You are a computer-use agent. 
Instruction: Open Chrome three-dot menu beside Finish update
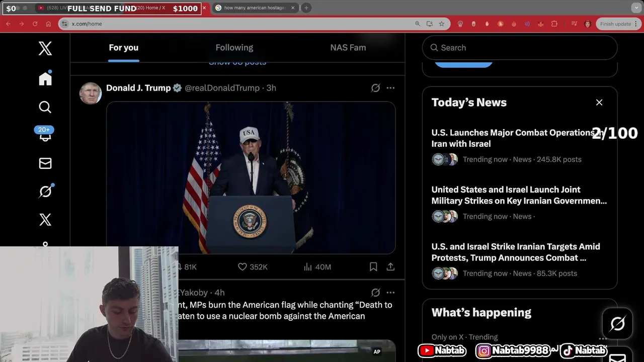pos(637,24)
